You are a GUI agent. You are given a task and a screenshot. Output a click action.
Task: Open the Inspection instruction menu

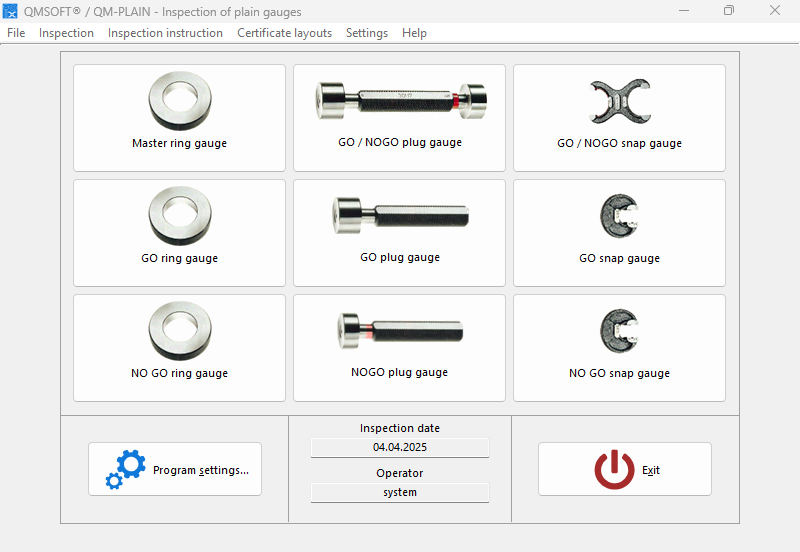tap(165, 33)
